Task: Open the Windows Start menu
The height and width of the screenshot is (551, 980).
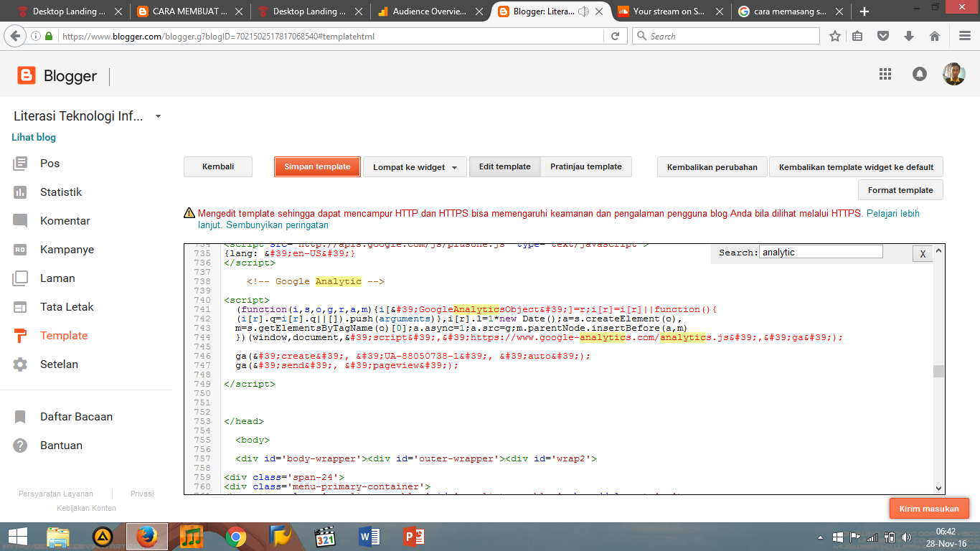Action: click(x=18, y=537)
